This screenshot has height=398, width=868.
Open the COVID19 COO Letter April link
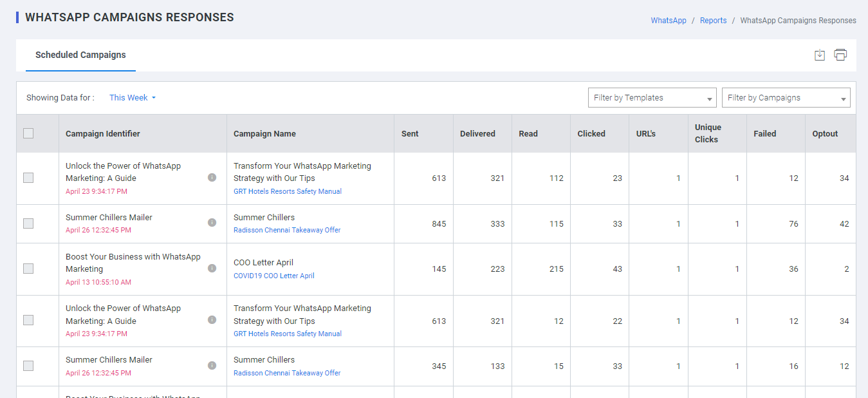274,276
